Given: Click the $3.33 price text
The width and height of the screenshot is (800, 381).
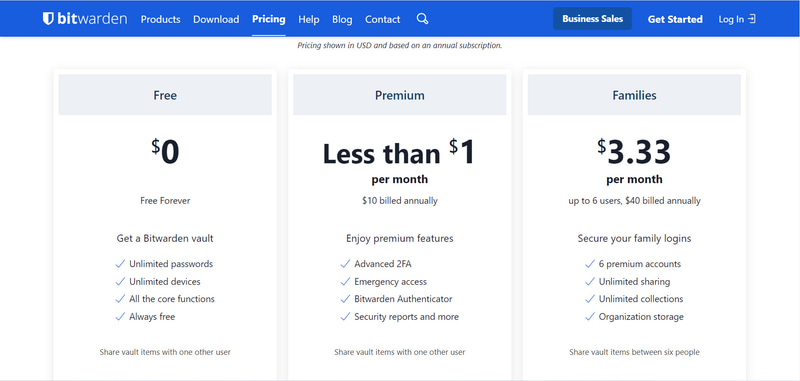Looking at the screenshot, I should (634, 152).
